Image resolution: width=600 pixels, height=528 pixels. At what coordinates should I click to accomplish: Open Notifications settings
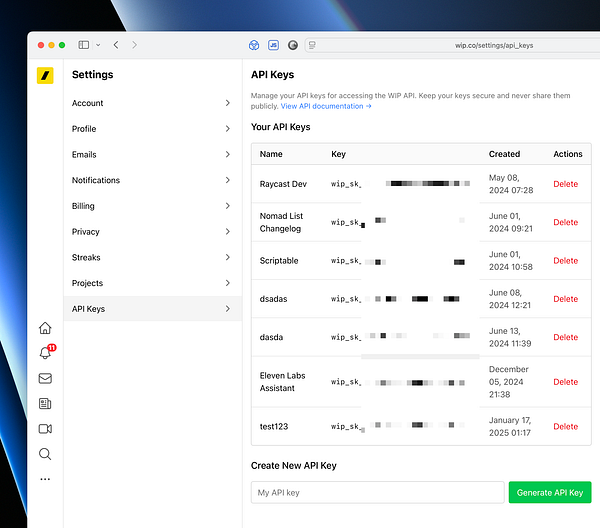pos(153,180)
